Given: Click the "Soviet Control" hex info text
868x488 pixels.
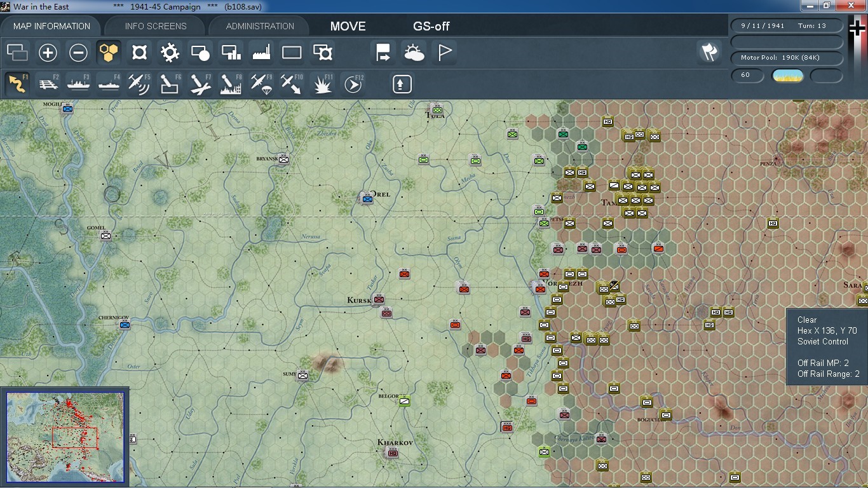Looking at the screenshot, I should (823, 341).
